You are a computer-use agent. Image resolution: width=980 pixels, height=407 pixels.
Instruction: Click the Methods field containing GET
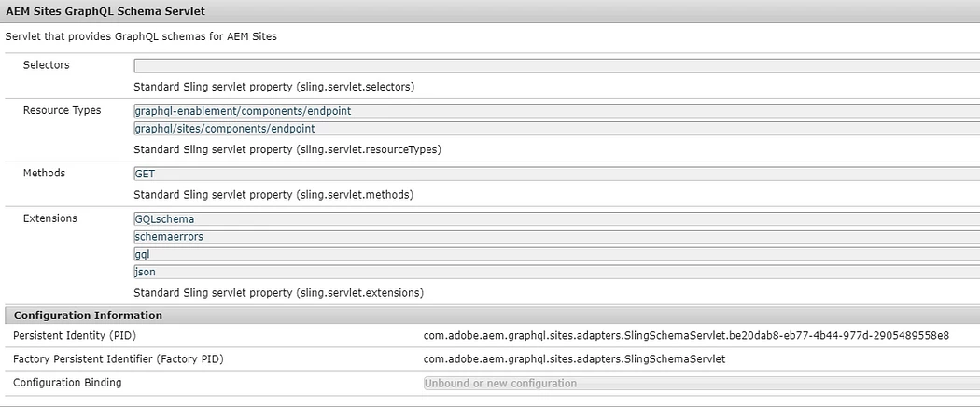(x=557, y=174)
